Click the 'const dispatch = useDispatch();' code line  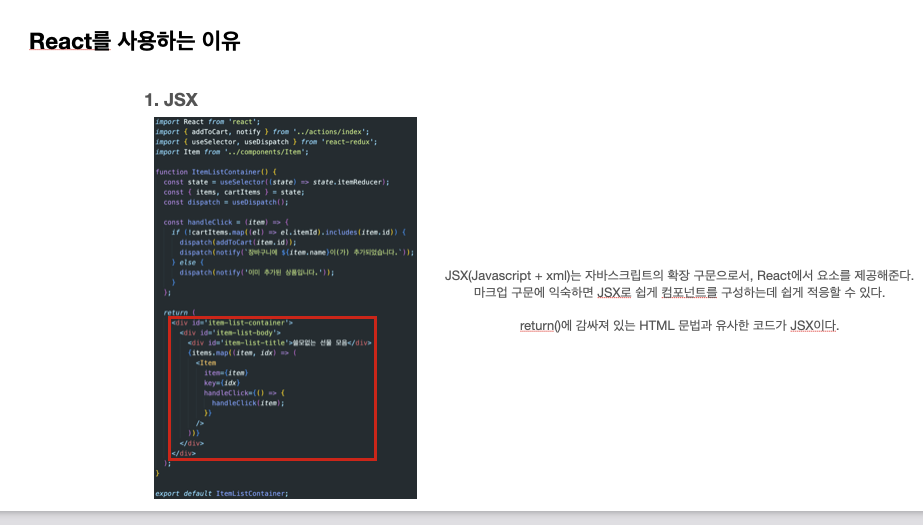click(226, 202)
